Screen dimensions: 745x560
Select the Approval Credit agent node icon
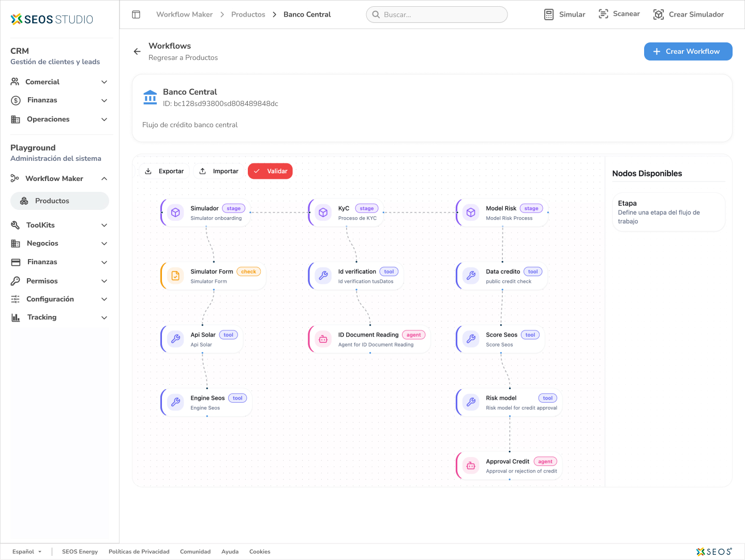471,466
